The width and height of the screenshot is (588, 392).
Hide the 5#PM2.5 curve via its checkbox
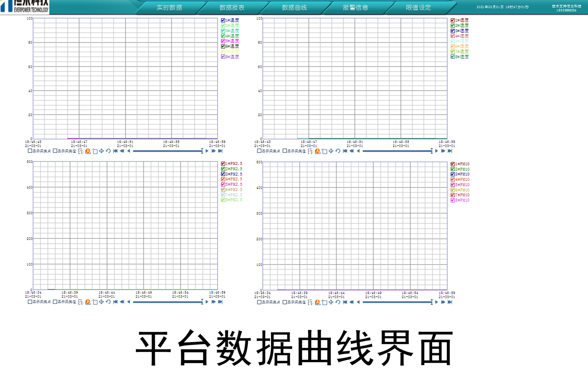(x=223, y=185)
